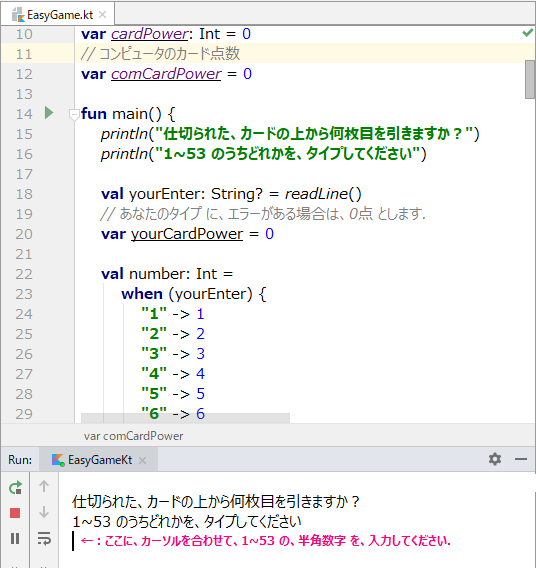
Task: Click the up stack trace arrow
Action: pyautogui.click(x=44, y=486)
